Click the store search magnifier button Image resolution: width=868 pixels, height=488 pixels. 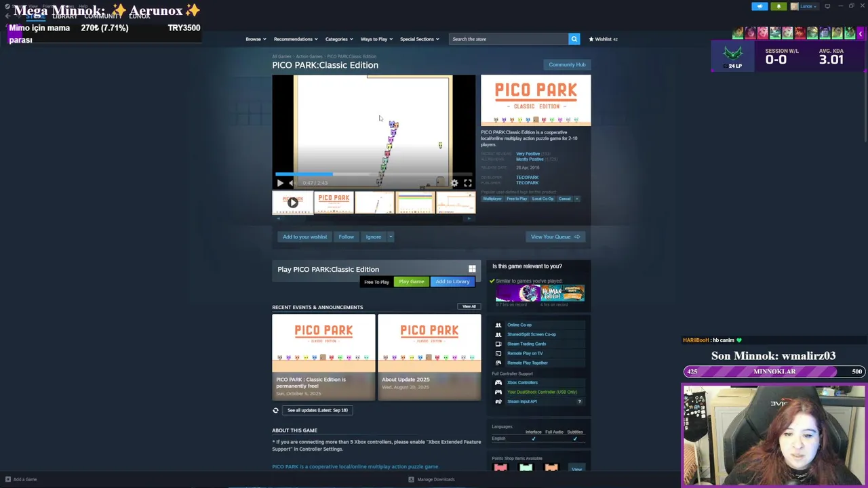pos(574,39)
